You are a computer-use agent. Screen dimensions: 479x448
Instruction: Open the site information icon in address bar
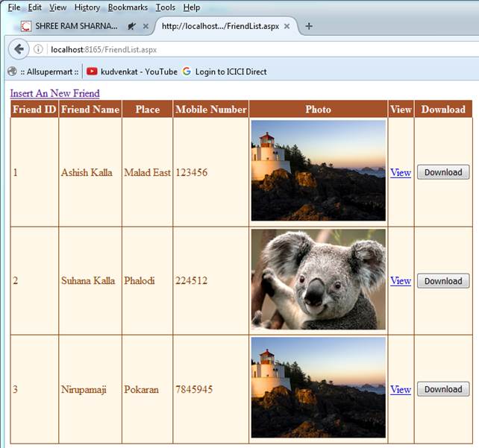click(38, 49)
